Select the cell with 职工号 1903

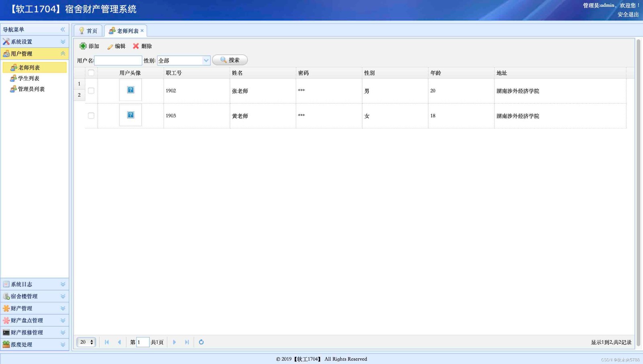(197, 116)
